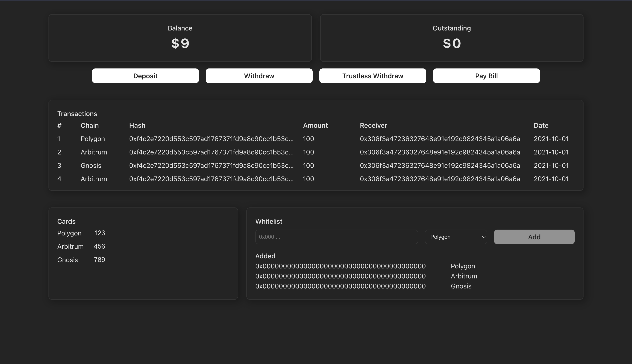Click card number 123
This screenshot has width=632, height=364.
[100, 233]
